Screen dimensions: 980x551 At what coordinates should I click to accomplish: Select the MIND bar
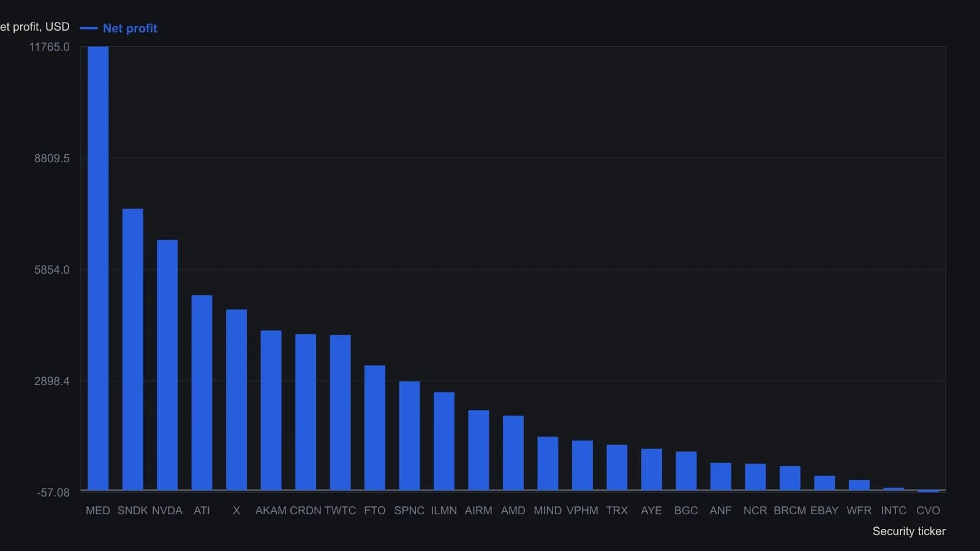548,463
